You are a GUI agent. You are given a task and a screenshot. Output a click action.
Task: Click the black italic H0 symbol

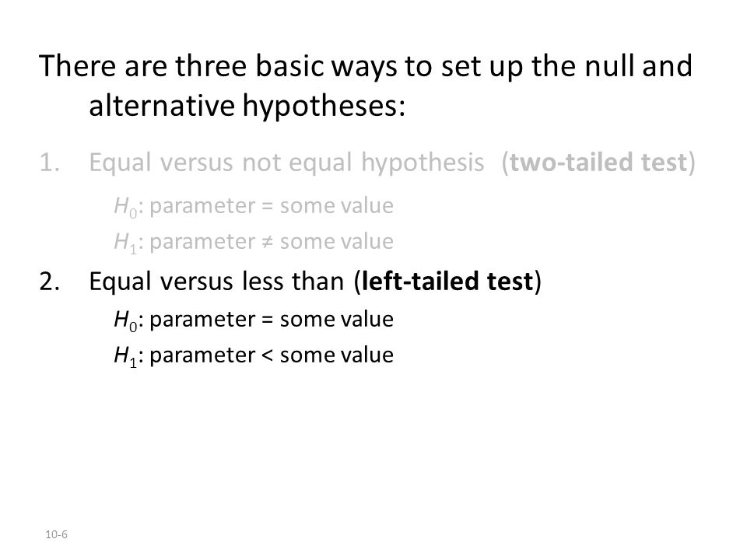[x=125, y=320]
